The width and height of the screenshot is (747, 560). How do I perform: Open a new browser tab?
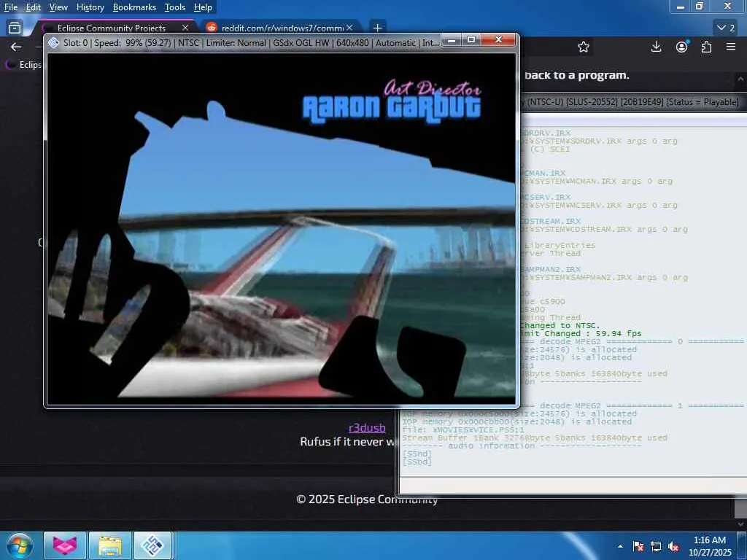point(377,28)
